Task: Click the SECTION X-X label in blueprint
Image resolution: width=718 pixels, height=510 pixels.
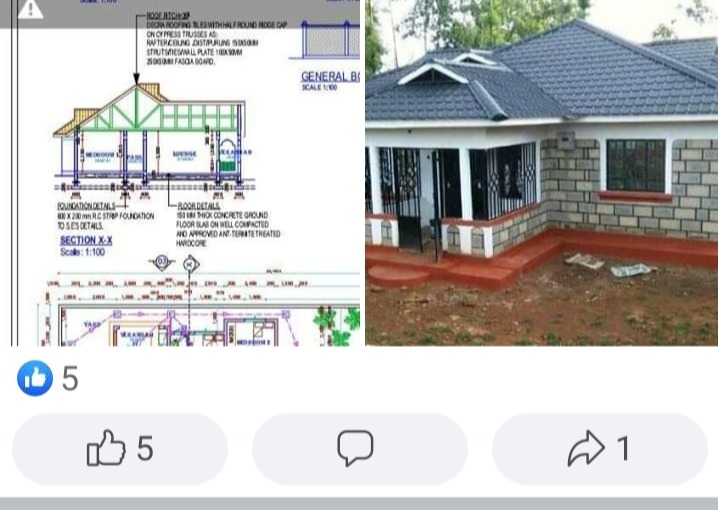Action: click(86, 240)
